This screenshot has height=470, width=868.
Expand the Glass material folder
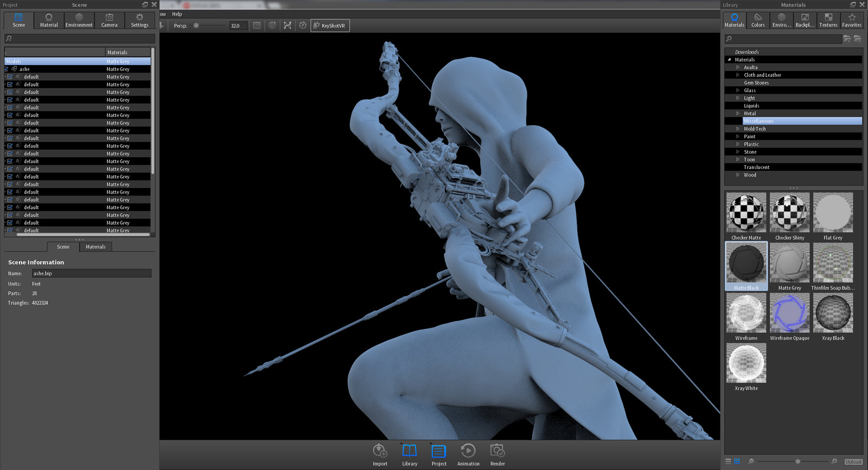click(738, 90)
